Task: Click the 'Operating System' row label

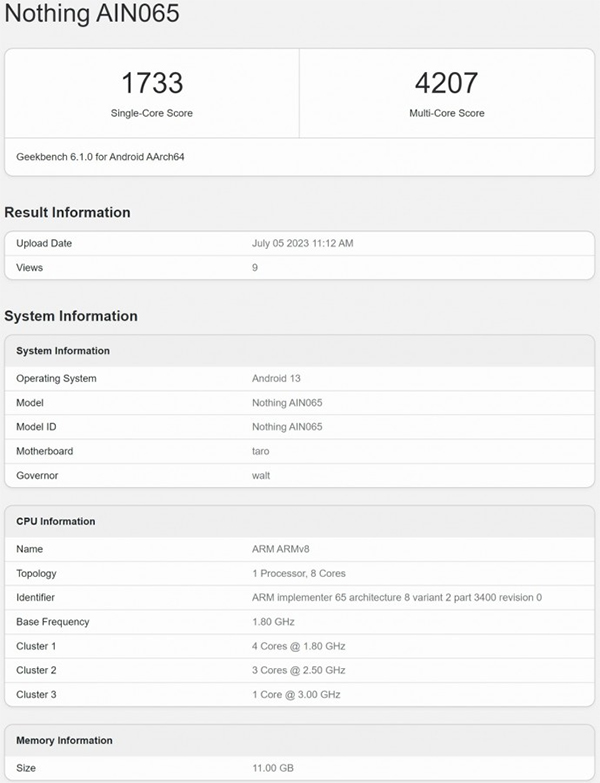Action: coord(56,379)
